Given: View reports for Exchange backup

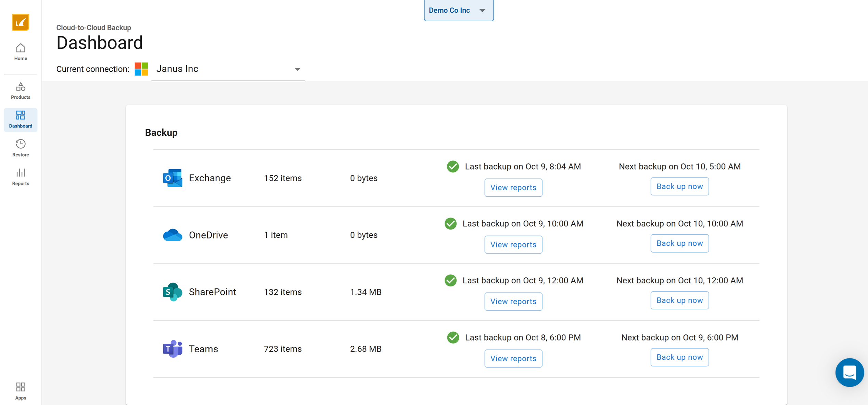Looking at the screenshot, I should tap(513, 187).
